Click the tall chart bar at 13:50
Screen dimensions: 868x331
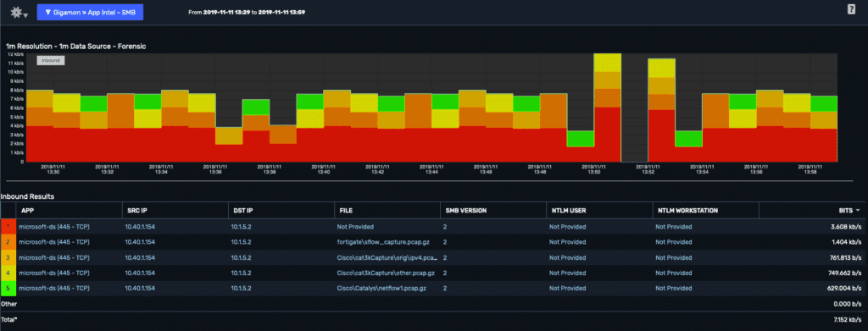point(607,108)
